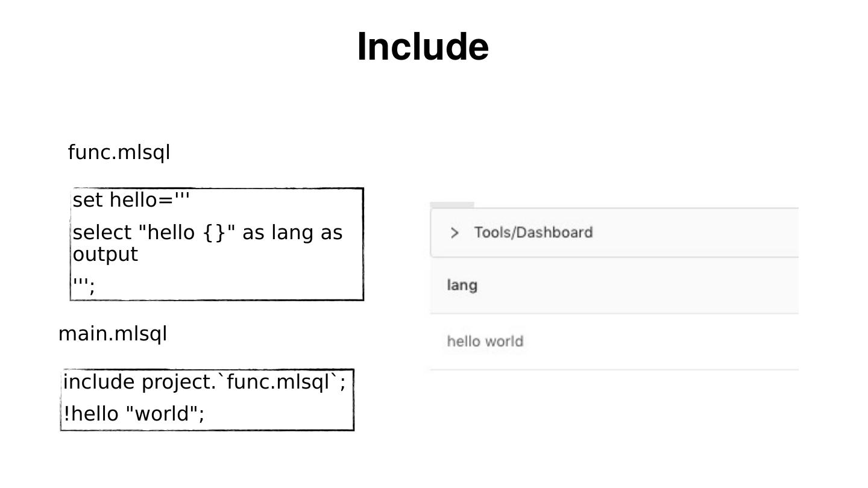Click the set hello=''' code line
The width and height of the screenshot is (868, 488).
tap(131, 200)
